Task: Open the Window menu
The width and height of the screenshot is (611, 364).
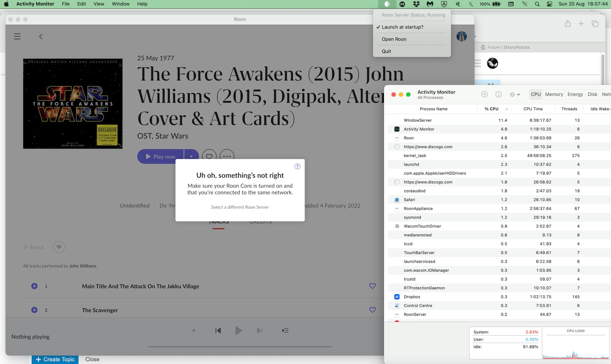Action: tap(121, 4)
